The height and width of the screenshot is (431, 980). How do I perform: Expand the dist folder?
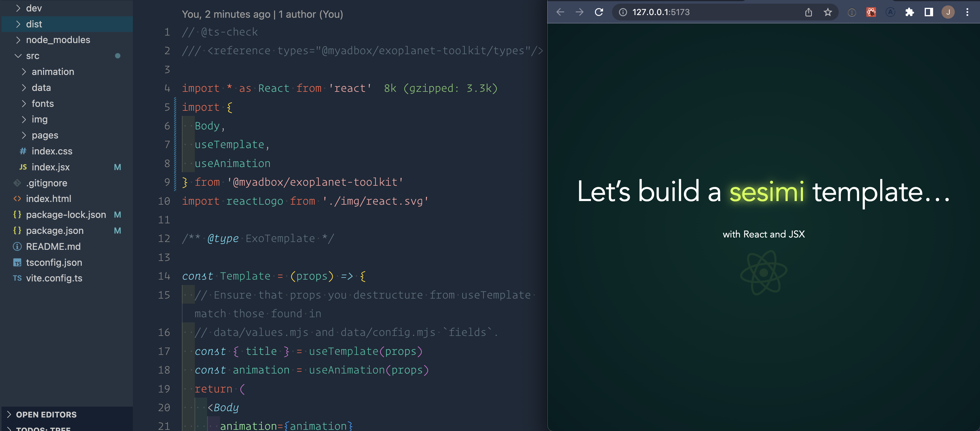point(34,24)
